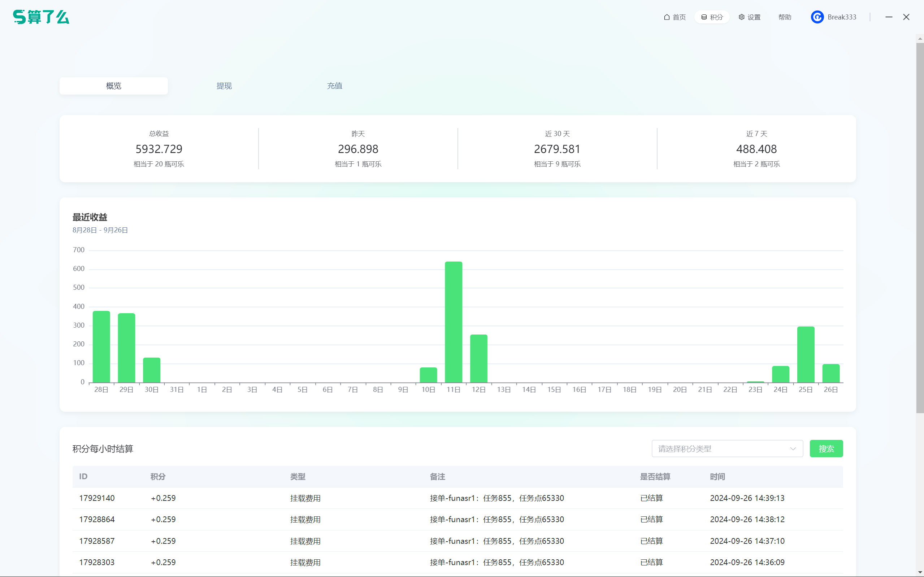The height and width of the screenshot is (577, 924).
Task: Open the 积分 points page icon
Action: click(704, 17)
